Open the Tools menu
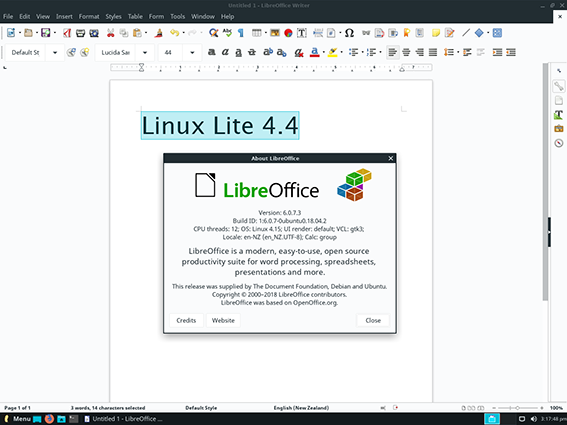This screenshot has width=567, height=425. click(x=178, y=16)
